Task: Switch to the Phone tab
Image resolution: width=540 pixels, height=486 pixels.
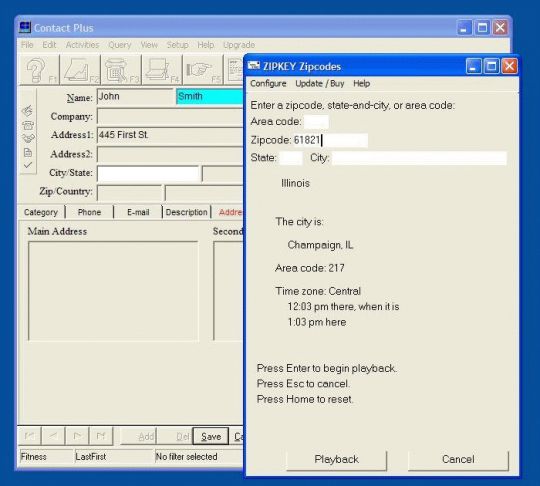Action: click(x=89, y=212)
